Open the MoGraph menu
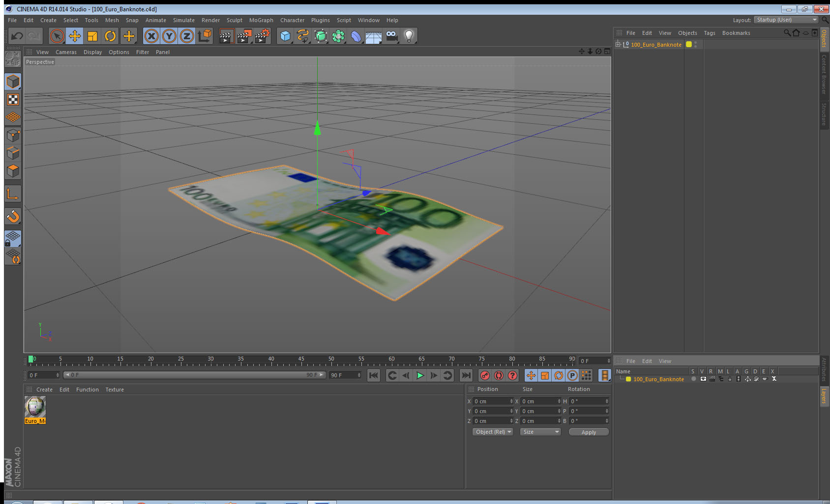 tap(261, 20)
